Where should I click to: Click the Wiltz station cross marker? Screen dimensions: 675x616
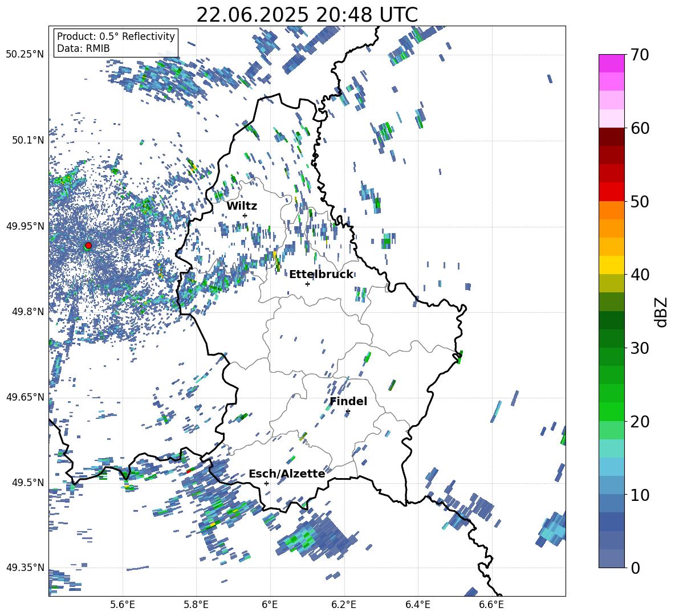(245, 215)
